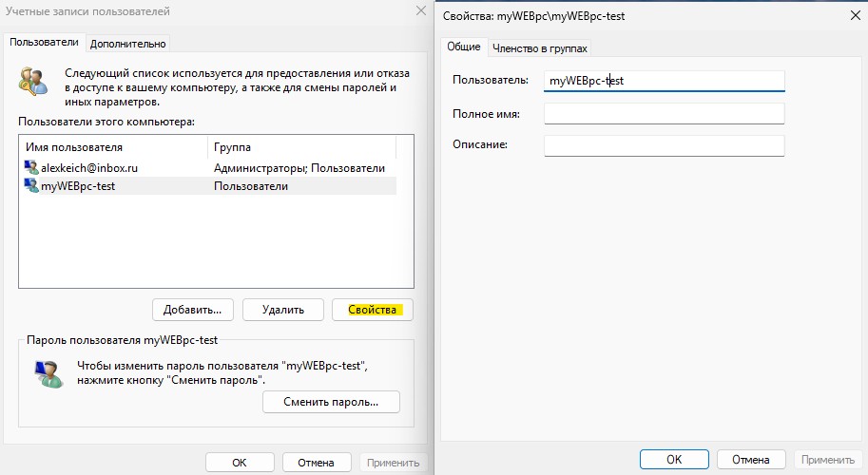Click the Добавить... button
The image size is (868, 475).
click(x=193, y=310)
